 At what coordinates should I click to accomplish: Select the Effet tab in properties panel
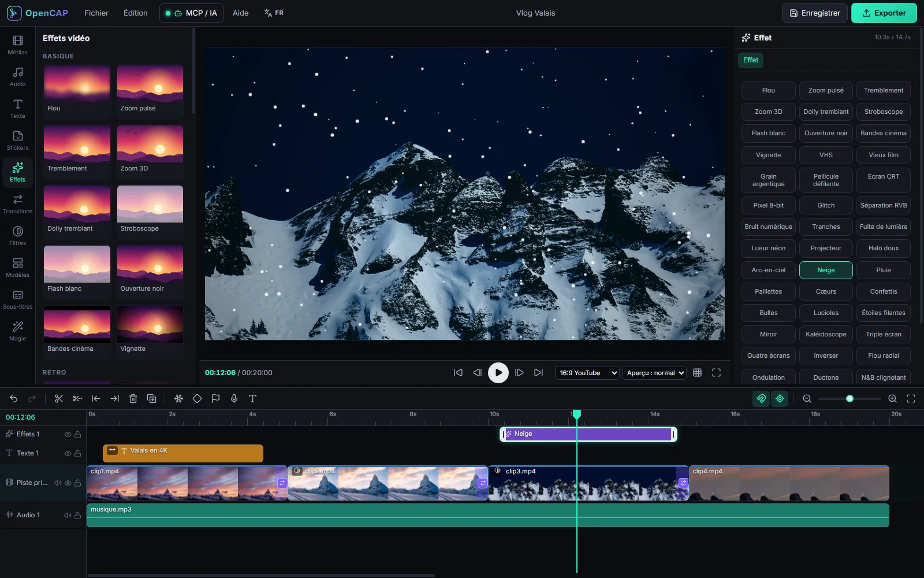[751, 60]
